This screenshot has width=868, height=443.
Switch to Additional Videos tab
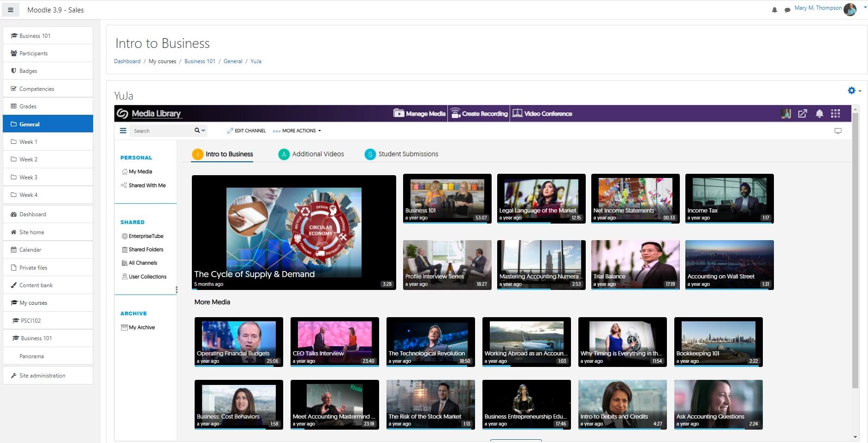pos(311,154)
